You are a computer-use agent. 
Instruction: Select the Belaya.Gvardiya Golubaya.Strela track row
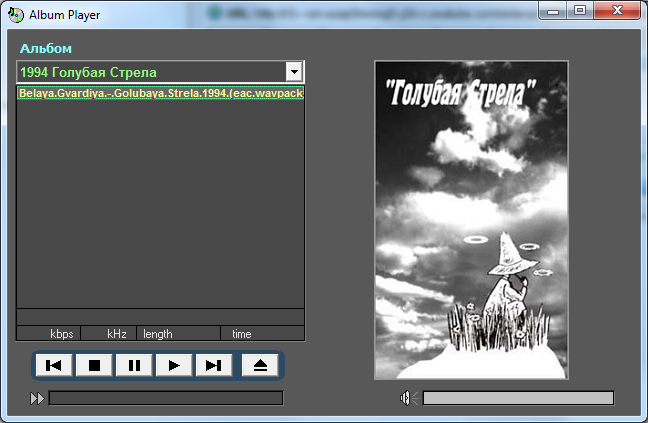tap(160, 93)
